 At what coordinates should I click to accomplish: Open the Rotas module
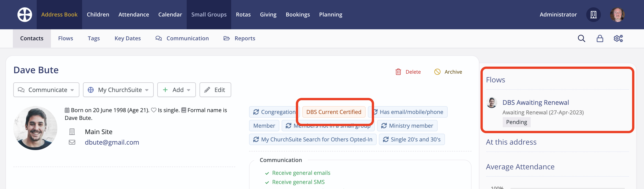(243, 14)
